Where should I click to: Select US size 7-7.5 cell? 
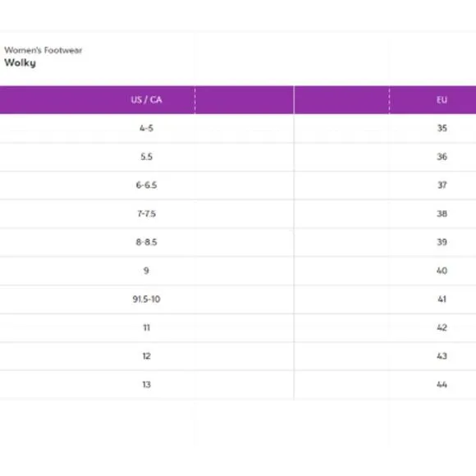(146, 213)
